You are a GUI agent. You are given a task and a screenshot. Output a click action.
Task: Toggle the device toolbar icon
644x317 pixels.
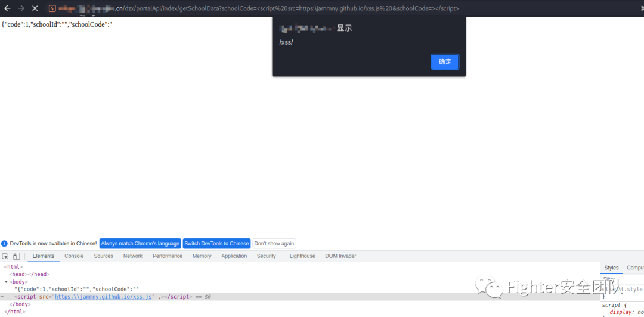[17, 256]
